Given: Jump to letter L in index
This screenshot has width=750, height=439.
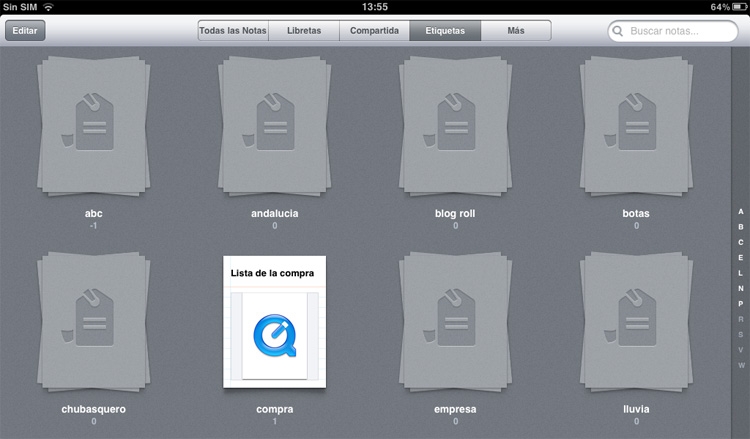Looking at the screenshot, I should [741, 273].
